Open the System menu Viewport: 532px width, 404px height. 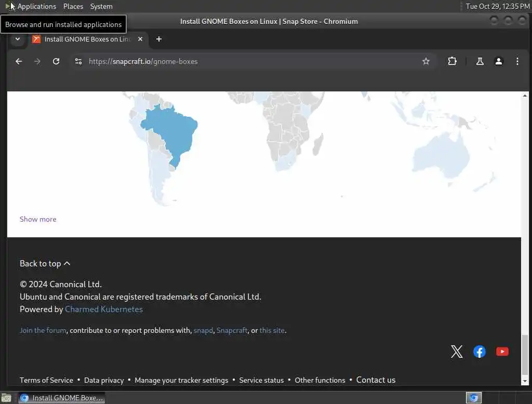pyautogui.click(x=101, y=6)
